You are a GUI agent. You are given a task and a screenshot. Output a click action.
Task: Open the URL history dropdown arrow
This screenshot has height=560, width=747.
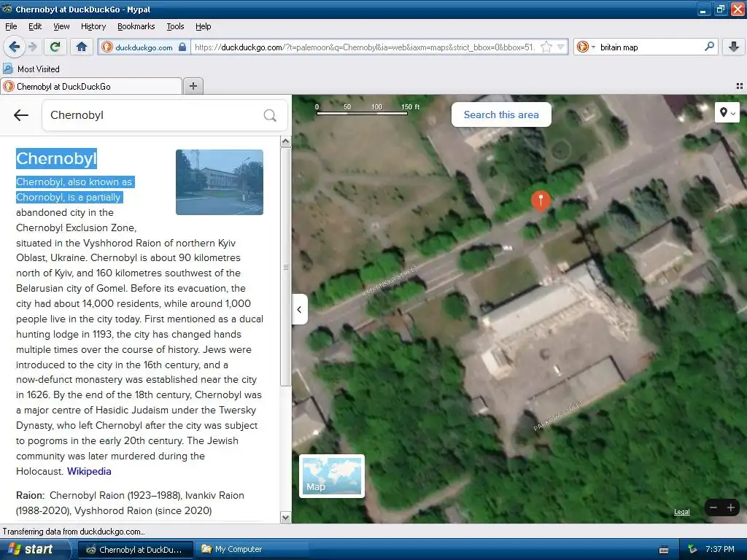(x=561, y=47)
